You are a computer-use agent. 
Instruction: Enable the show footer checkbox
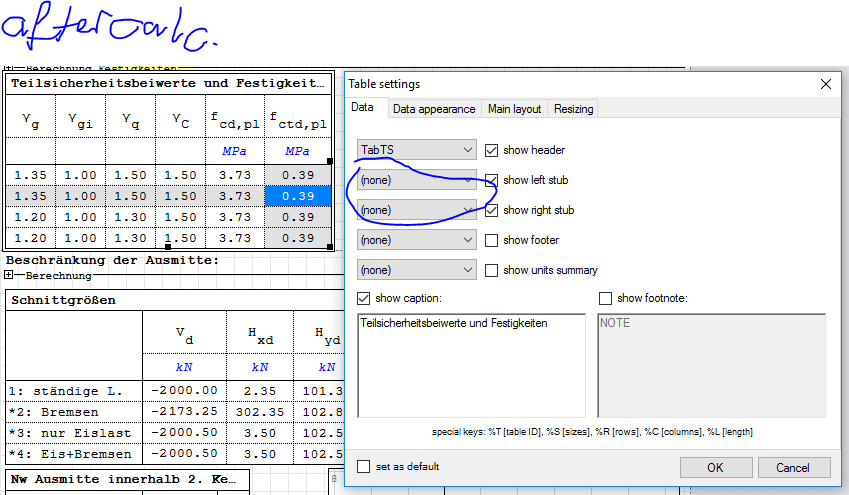click(491, 240)
